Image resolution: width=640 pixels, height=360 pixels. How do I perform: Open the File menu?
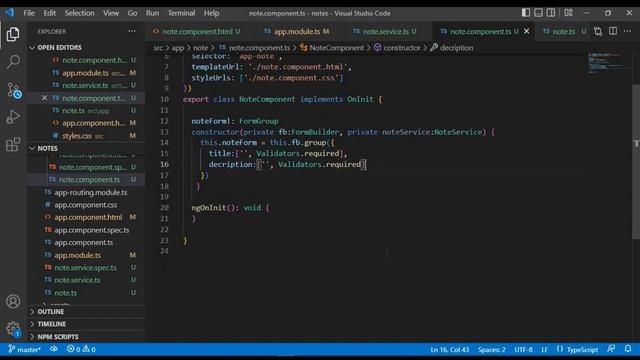29,13
